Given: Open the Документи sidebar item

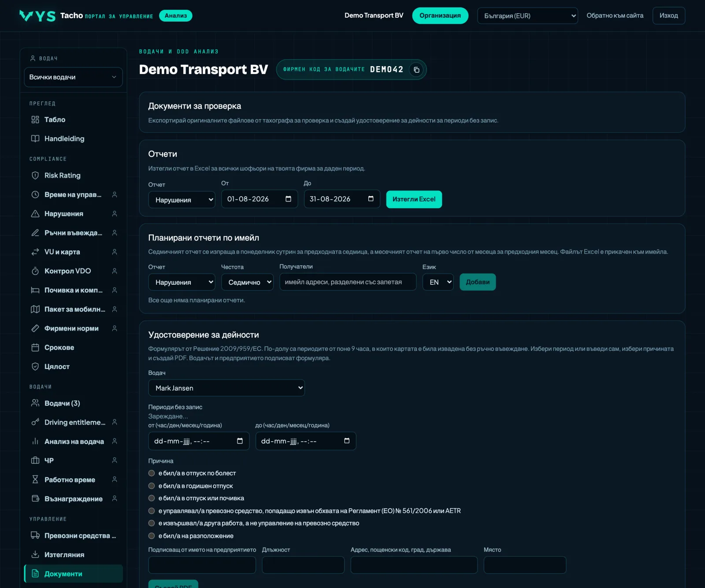Looking at the screenshot, I should click(73, 574).
